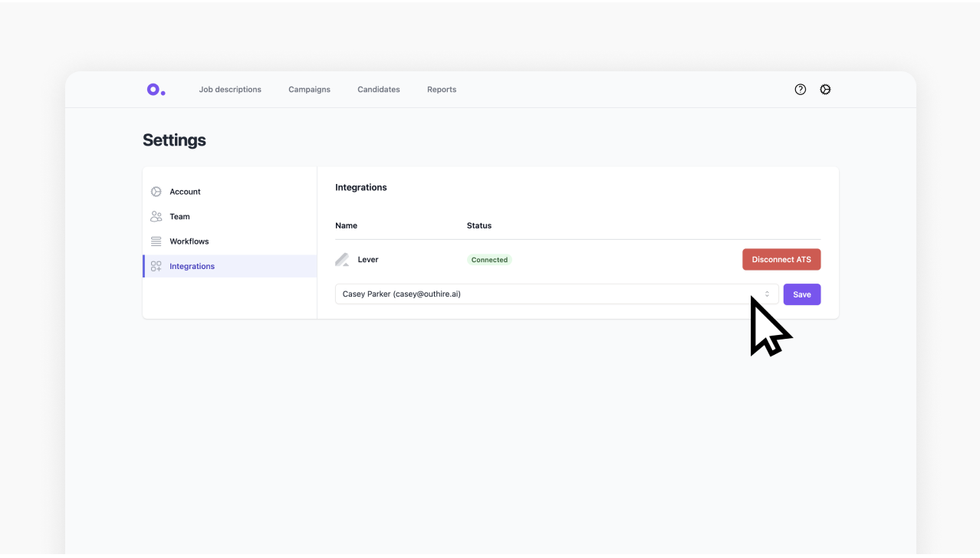Click the Workflows stacked lines icon
This screenshot has width=980, height=558.
coord(156,241)
